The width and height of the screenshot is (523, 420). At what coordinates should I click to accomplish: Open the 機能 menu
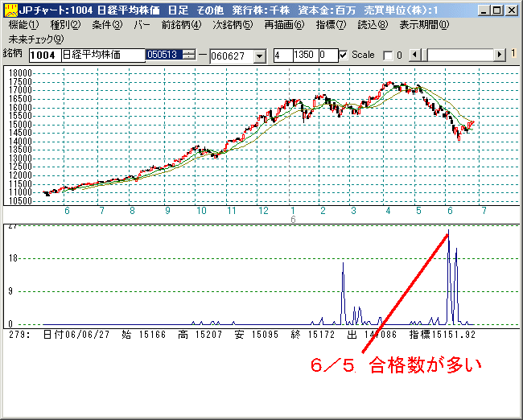[23, 25]
